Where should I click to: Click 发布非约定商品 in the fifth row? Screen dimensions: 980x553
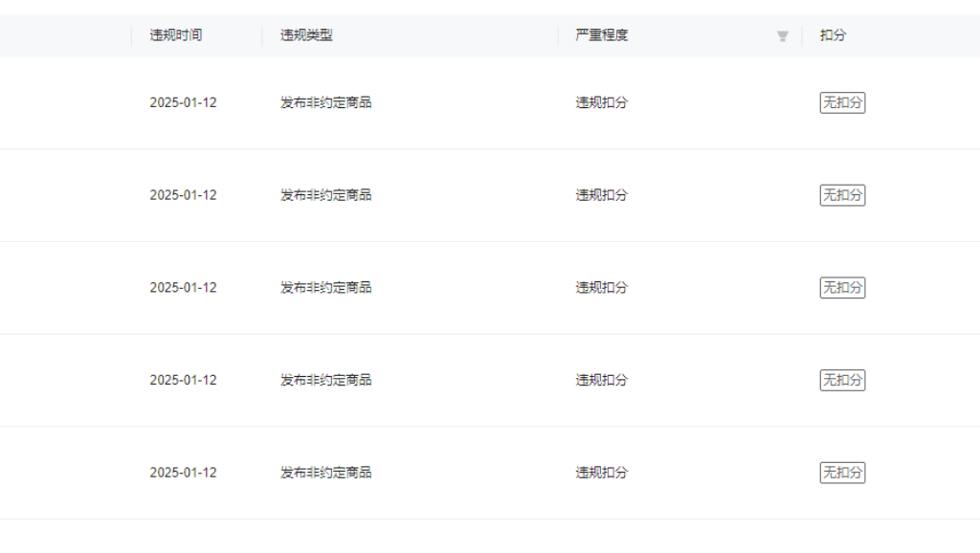coord(325,473)
